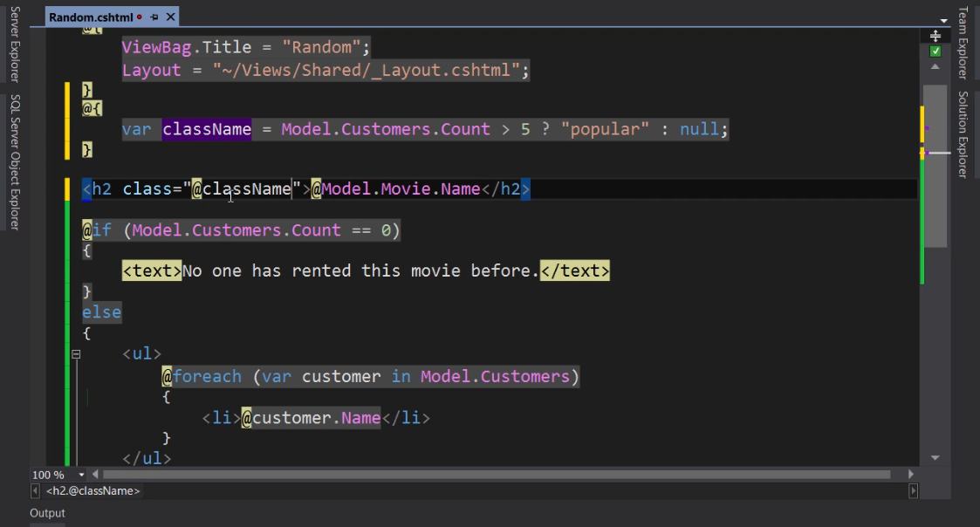Click the green no-issues checkmark indicator
980x527 pixels.
point(935,51)
